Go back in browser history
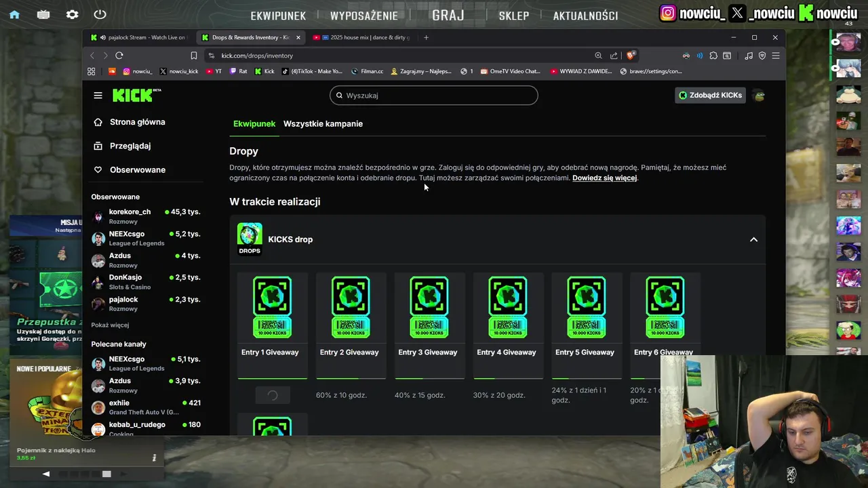Screen dimensions: 868x488 point(92,56)
